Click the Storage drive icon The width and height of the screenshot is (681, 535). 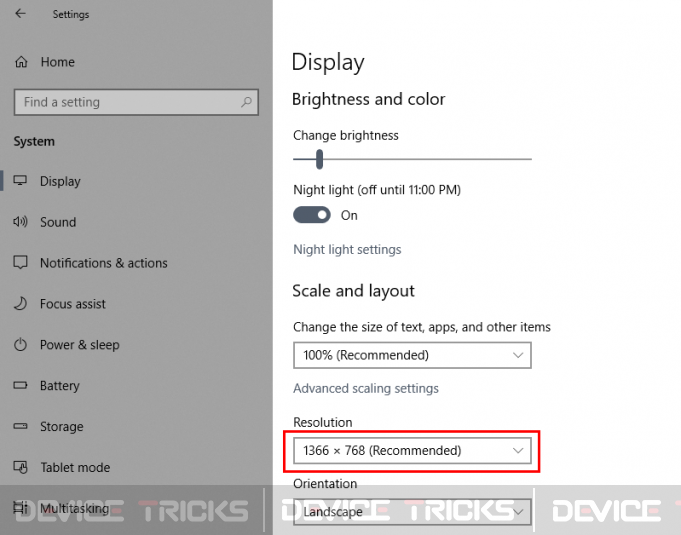pyautogui.click(x=20, y=426)
